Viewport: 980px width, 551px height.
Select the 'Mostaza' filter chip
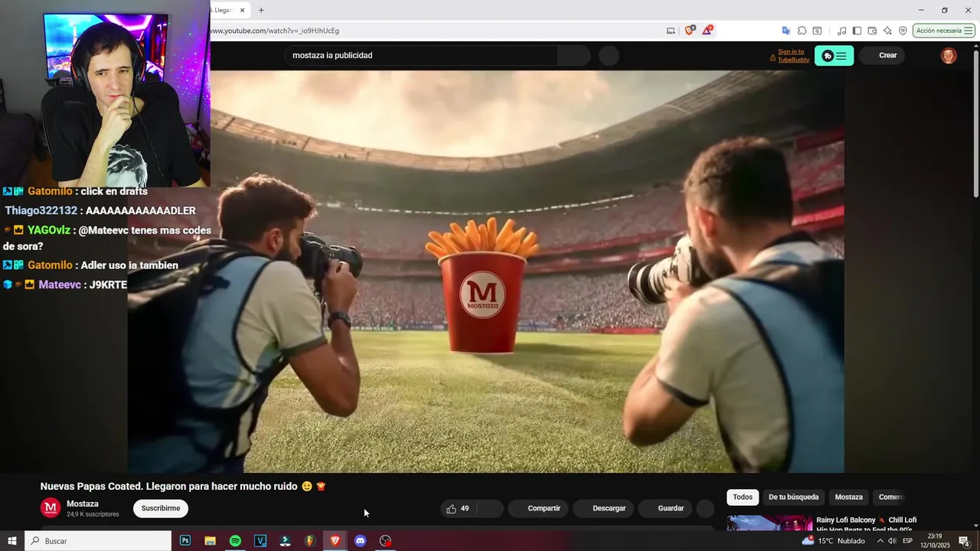848,497
